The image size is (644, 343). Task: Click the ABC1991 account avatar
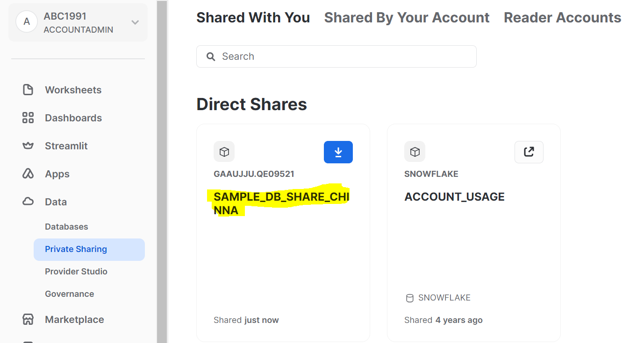[x=27, y=21]
